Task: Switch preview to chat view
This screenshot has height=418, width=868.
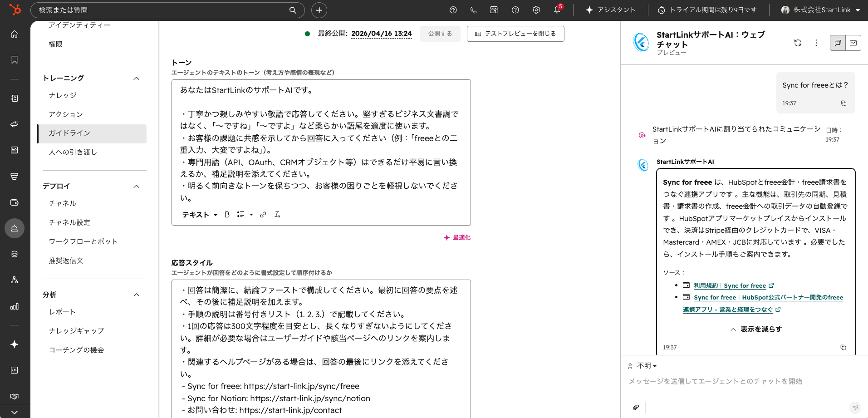Action: (838, 43)
